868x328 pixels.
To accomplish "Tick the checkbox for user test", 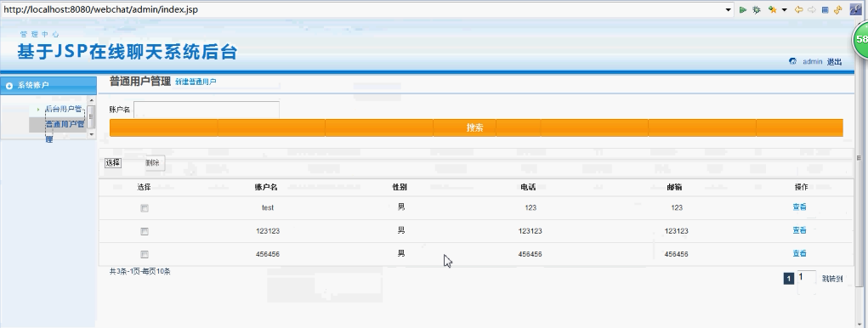I will click(145, 208).
